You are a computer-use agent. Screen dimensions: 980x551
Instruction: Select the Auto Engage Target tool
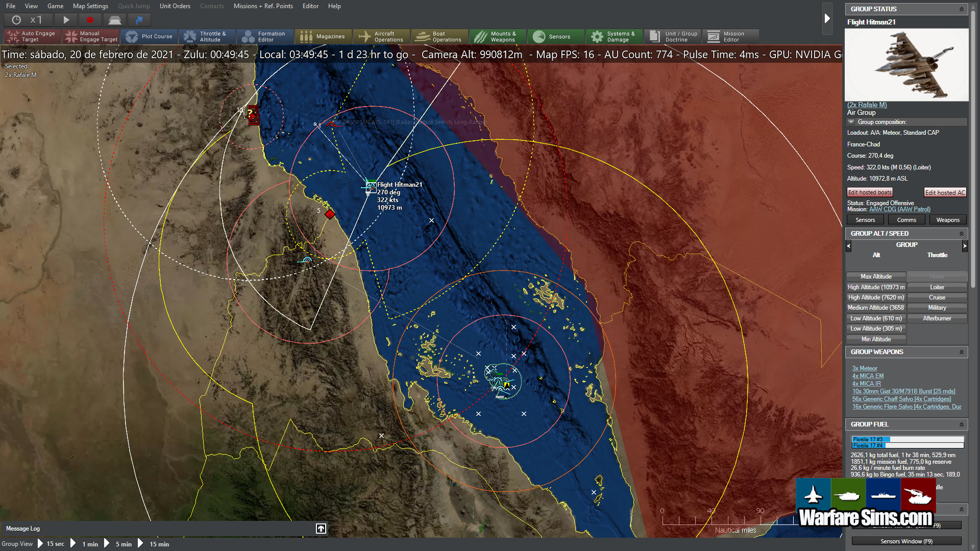coord(31,36)
